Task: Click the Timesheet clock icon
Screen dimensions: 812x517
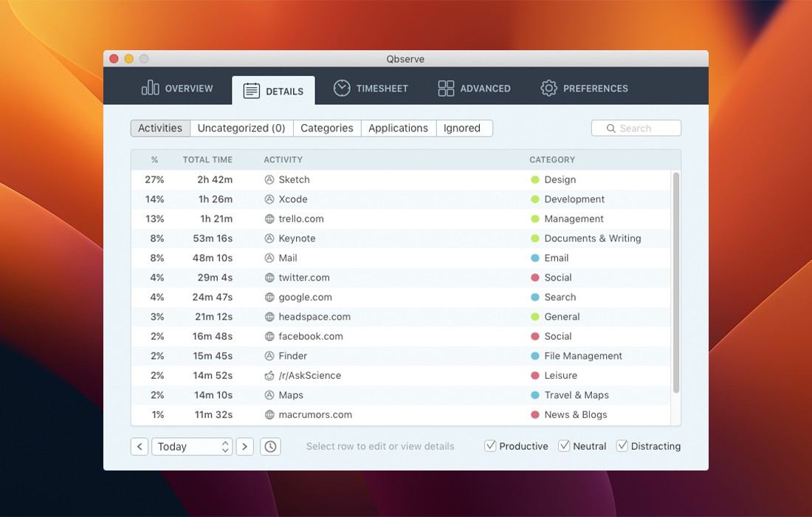Action: coord(342,88)
